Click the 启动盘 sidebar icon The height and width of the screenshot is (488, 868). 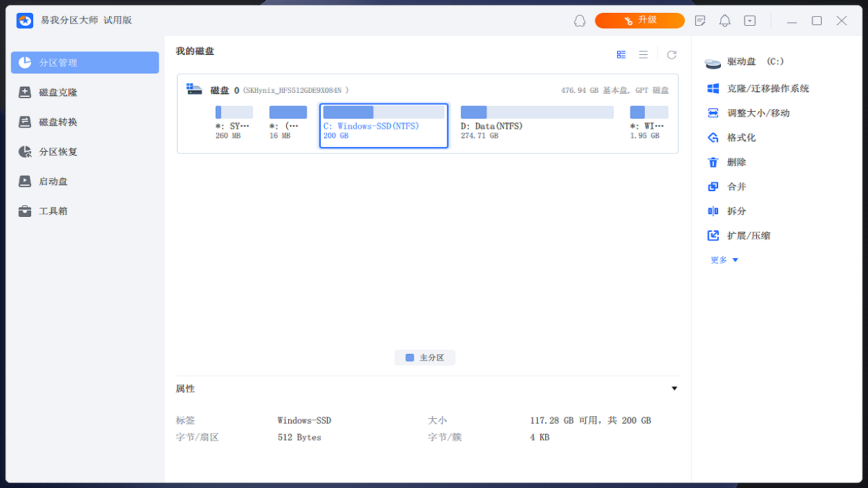[x=25, y=182]
